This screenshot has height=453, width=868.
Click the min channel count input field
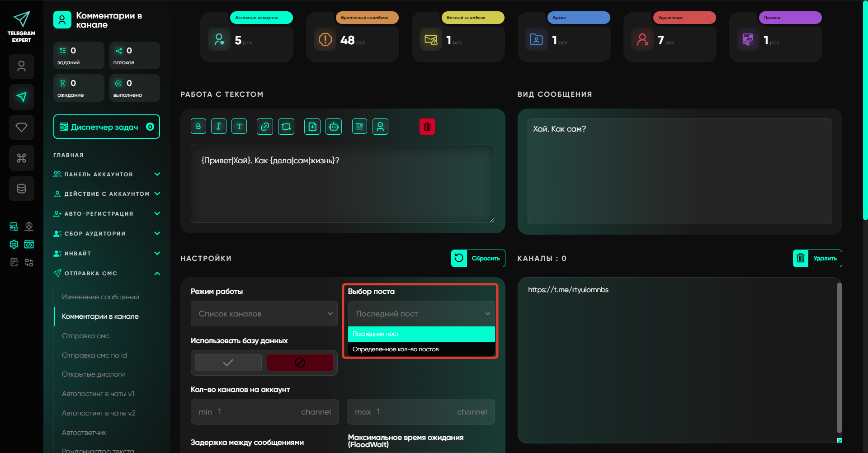(x=264, y=412)
